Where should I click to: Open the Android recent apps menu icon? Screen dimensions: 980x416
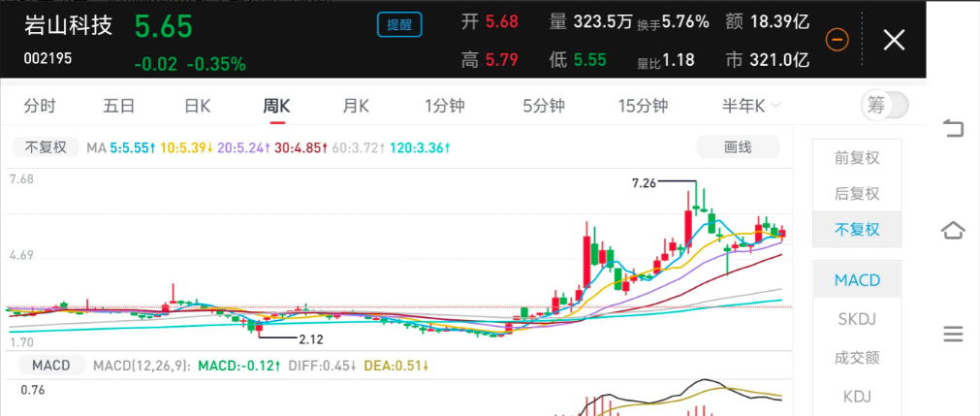953,335
